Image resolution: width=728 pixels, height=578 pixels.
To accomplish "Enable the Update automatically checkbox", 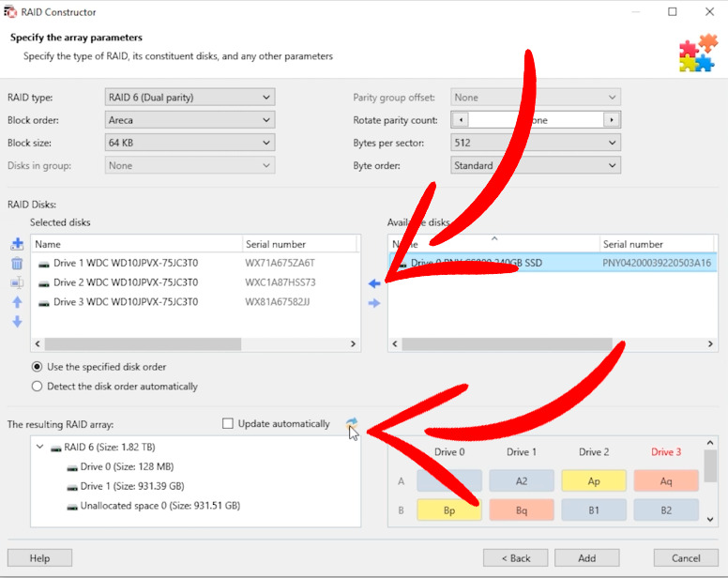I will coord(227,423).
